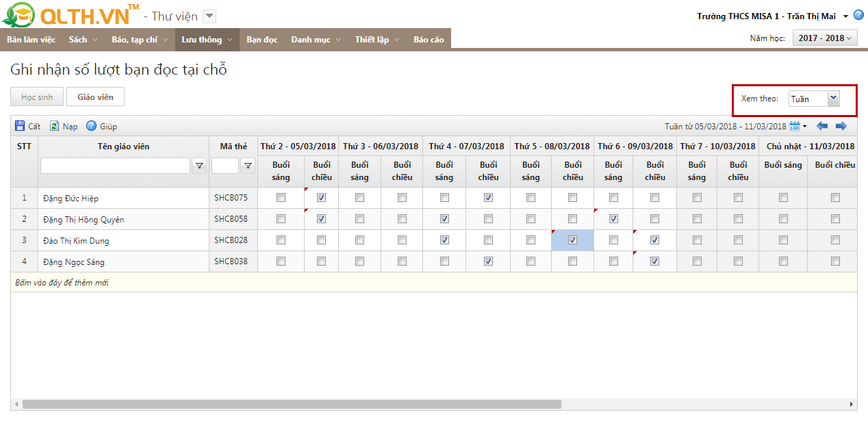Open the week calendar picker icon
The image size is (868, 421).
795,126
